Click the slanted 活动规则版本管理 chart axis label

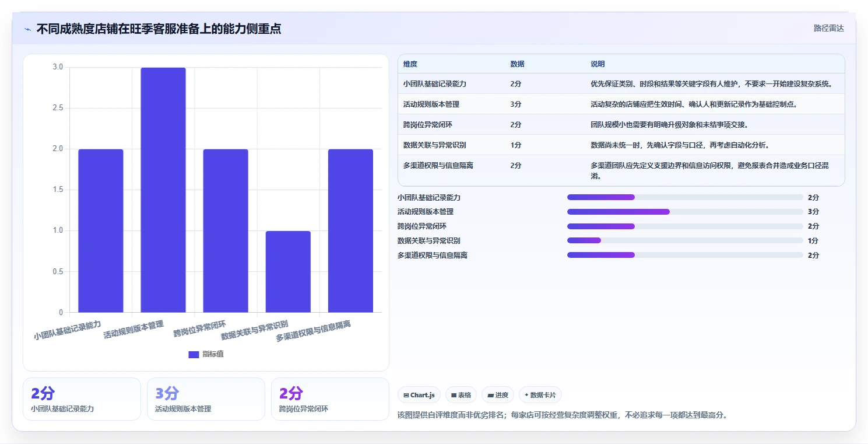point(133,330)
